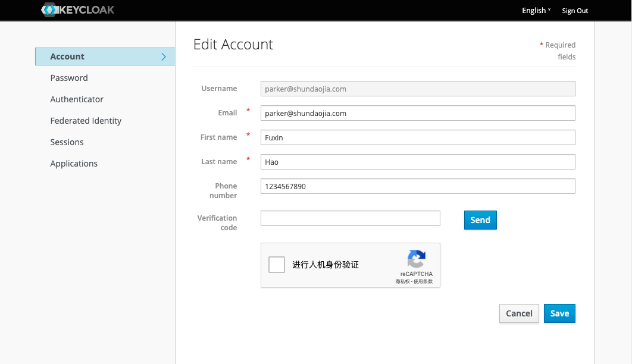View the Sessions page

click(67, 142)
